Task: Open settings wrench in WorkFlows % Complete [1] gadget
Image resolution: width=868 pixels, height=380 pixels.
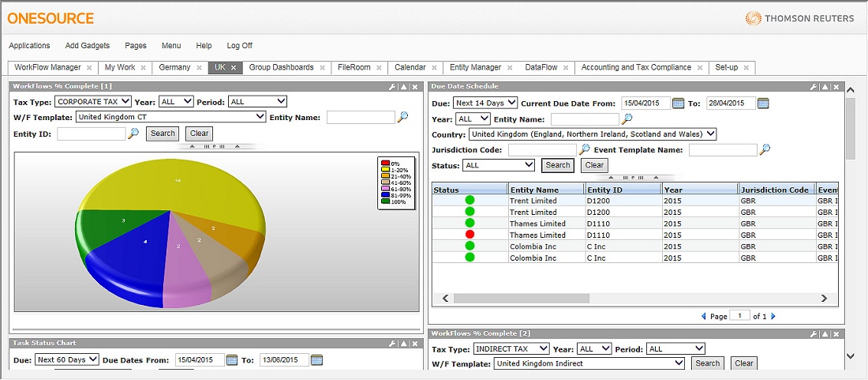Action: (x=392, y=87)
